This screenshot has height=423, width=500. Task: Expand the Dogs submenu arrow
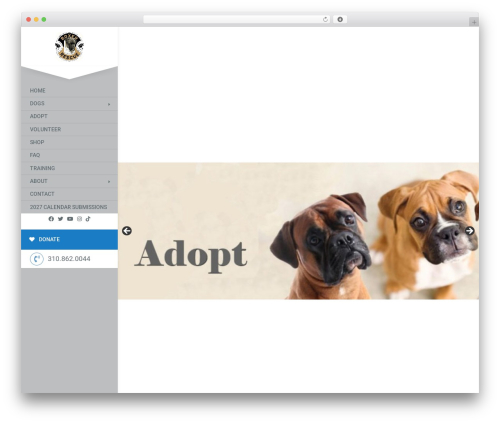[109, 104]
